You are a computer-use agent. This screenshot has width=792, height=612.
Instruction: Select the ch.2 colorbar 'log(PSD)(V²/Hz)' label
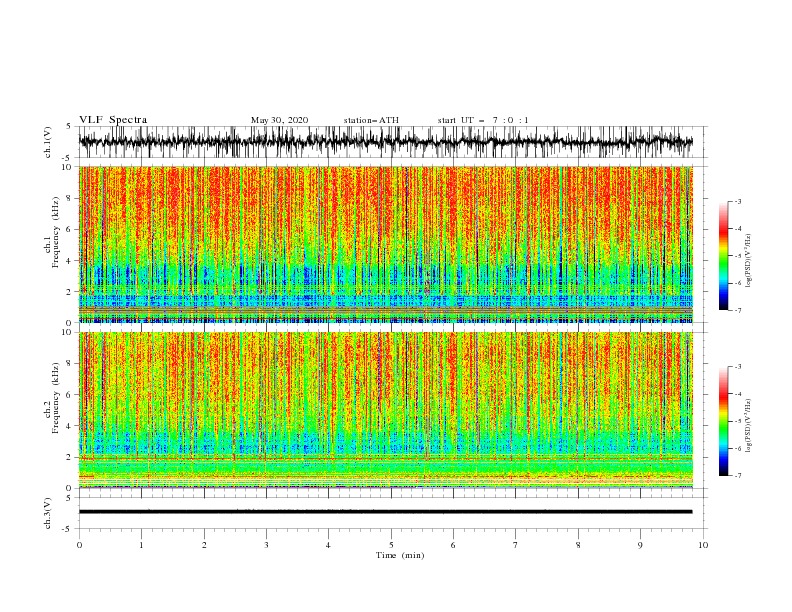tap(748, 426)
